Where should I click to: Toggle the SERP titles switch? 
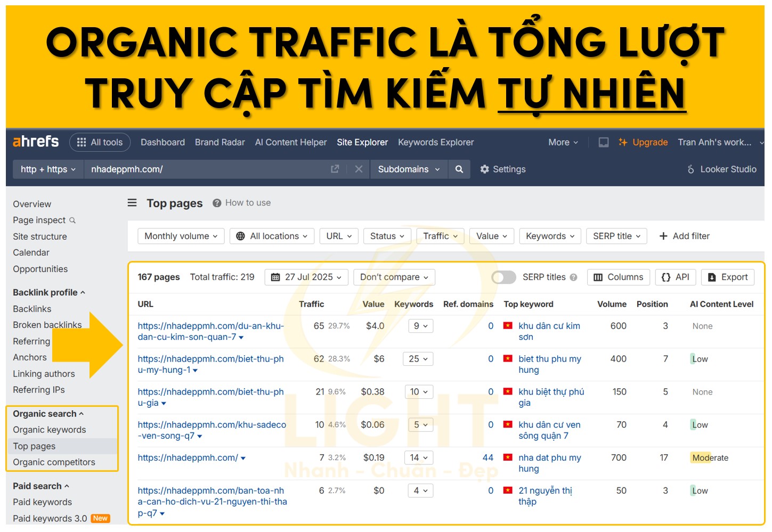503,277
